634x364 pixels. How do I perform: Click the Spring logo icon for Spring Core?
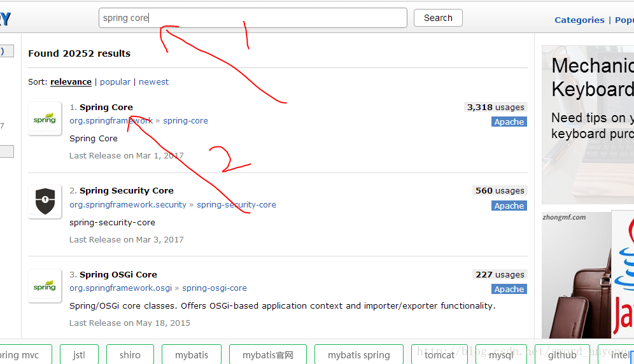pos(45,118)
